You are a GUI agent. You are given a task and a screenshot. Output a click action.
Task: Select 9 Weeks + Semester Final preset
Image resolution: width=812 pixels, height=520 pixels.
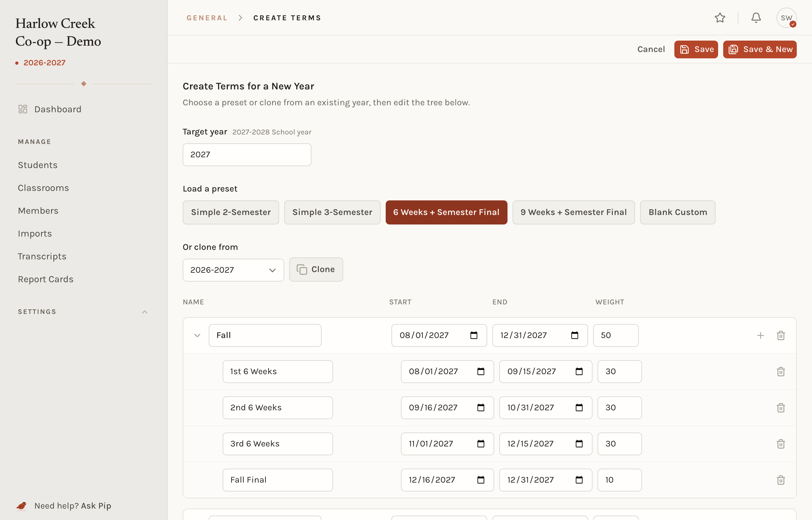point(573,212)
